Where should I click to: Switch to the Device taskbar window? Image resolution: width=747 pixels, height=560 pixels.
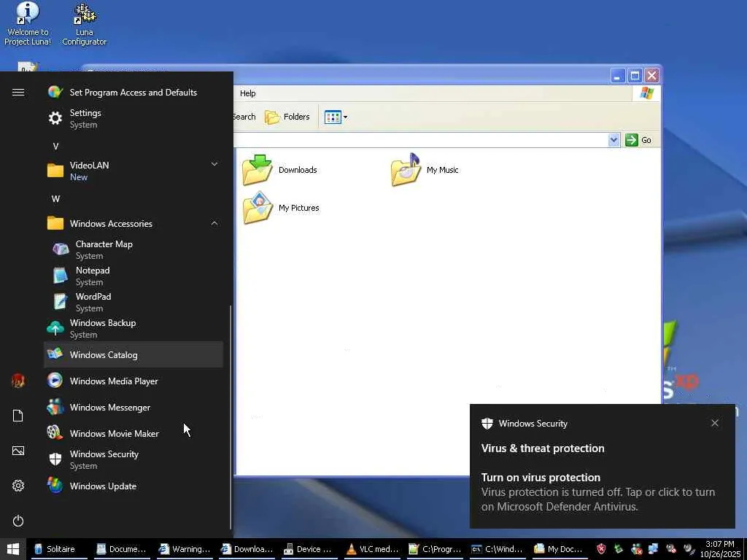pos(309,549)
